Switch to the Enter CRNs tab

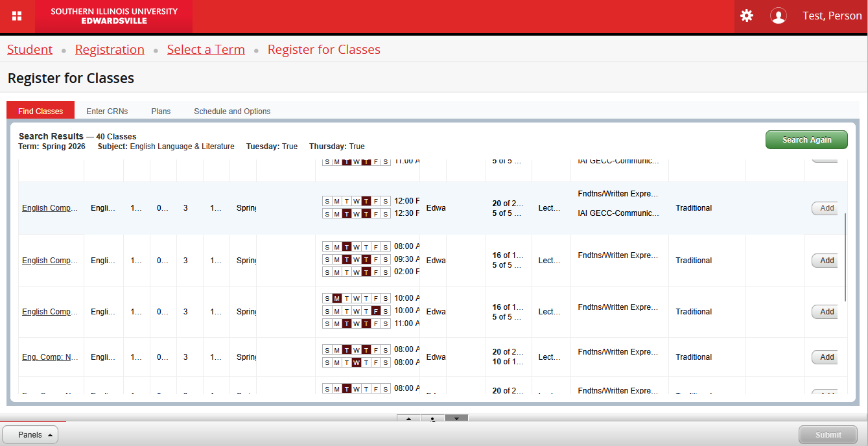pyautogui.click(x=107, y=111)
